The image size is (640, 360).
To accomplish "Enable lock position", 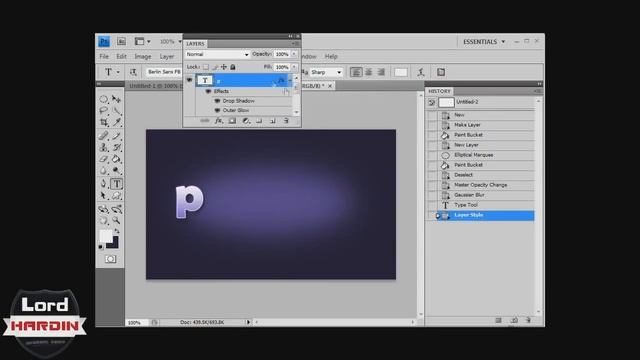I will (x=224, y=67).
